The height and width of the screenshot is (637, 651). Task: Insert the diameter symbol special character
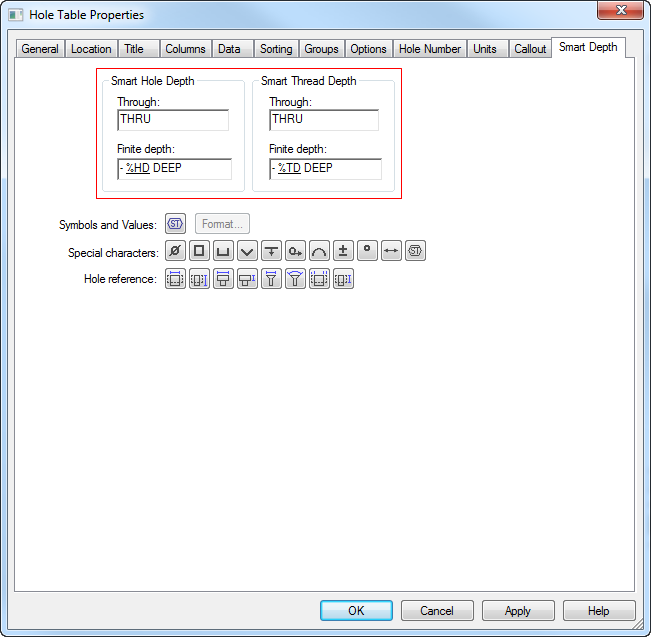pos(176,252)
